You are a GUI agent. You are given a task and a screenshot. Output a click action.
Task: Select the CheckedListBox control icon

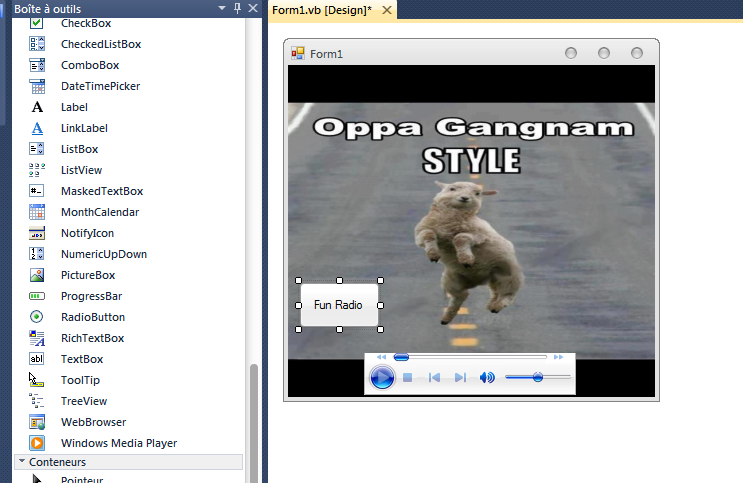point(36,44)
